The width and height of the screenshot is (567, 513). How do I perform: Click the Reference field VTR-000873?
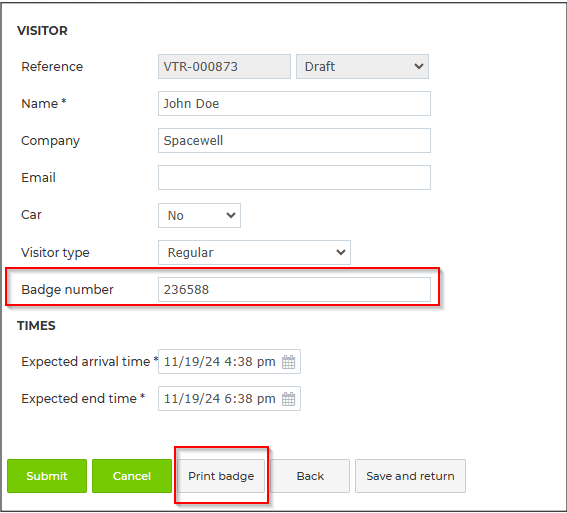(224, 67)
